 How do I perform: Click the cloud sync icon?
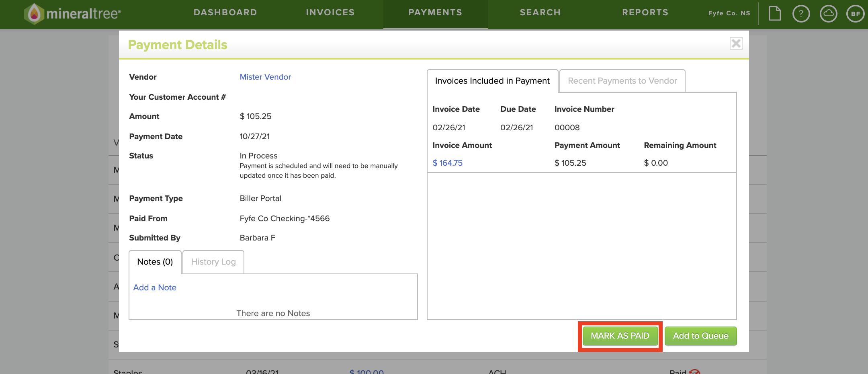tap(829, 14)
